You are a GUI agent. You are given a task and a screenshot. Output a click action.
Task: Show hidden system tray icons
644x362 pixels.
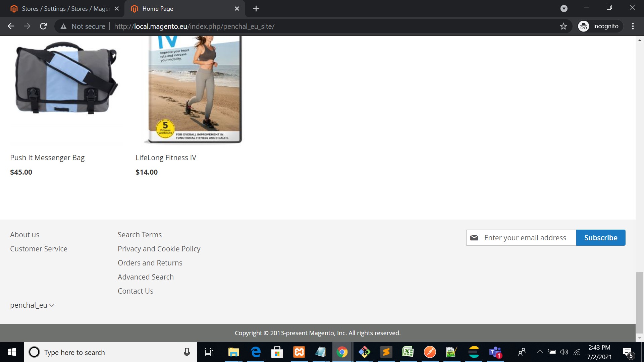[x=540, y=352]
